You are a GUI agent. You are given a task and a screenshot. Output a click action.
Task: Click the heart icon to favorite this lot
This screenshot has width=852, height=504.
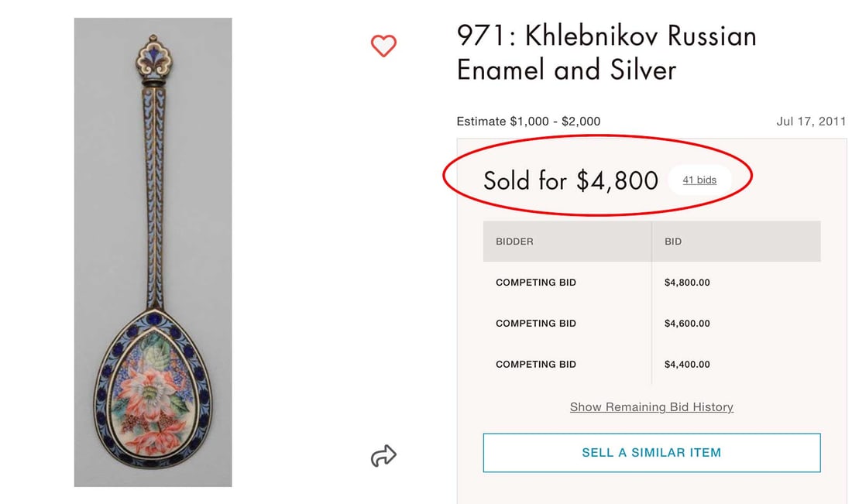pyautogui.click(x=383, y=46)
